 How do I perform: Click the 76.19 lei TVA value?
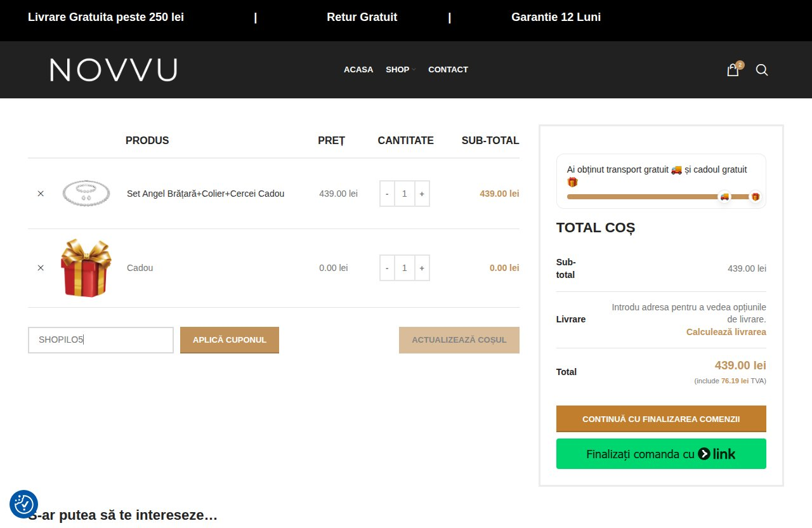[735, 381]
